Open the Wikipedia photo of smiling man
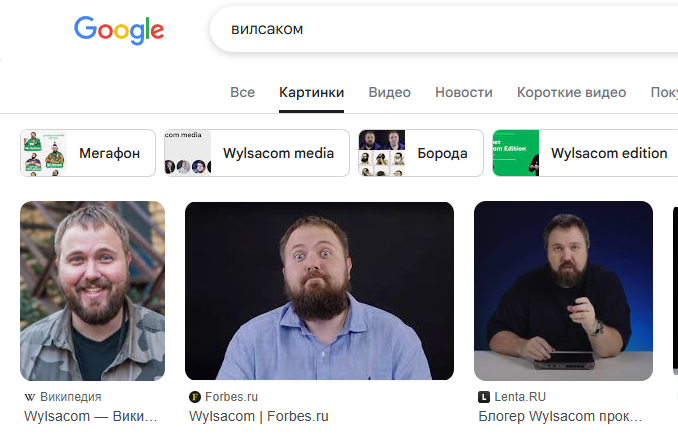 point(93,291)
